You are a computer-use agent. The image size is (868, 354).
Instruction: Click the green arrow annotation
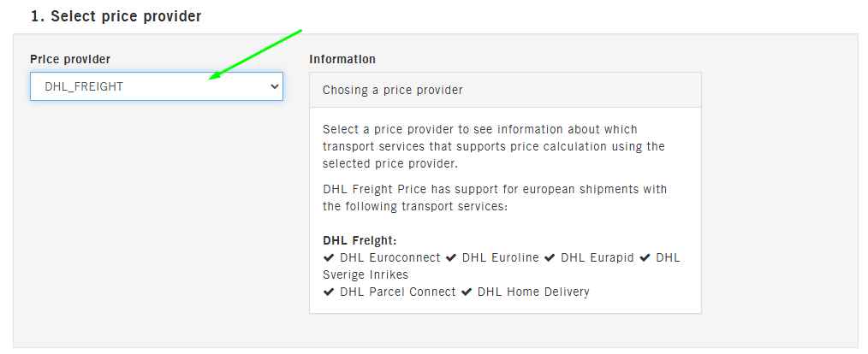256,55
